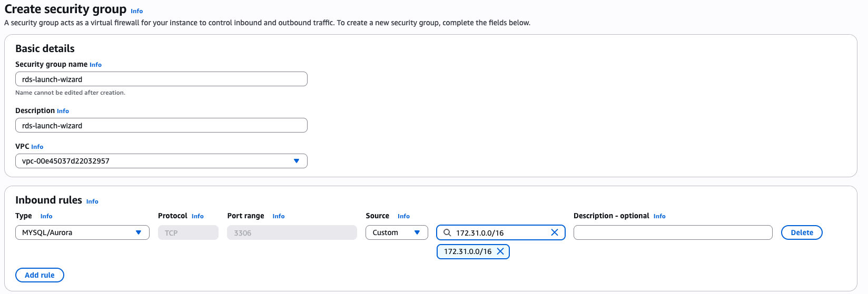Clear the source search field with X icon
The image size is (868, 294).
pyautogui.click(x=555, y=232)
